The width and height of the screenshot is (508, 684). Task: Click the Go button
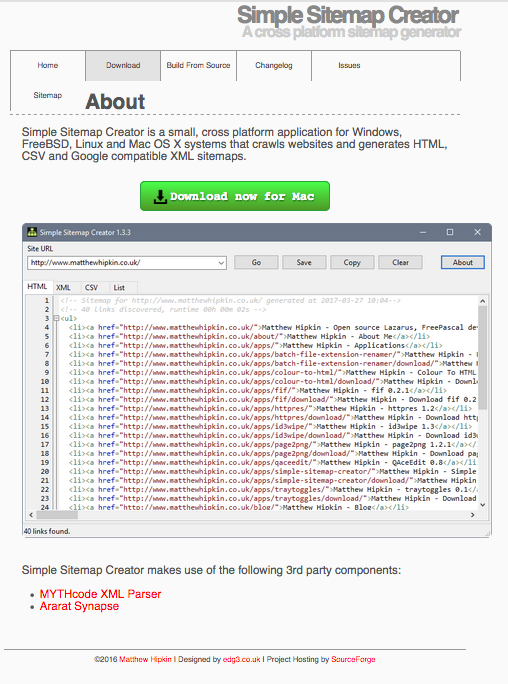coord(256,263)
